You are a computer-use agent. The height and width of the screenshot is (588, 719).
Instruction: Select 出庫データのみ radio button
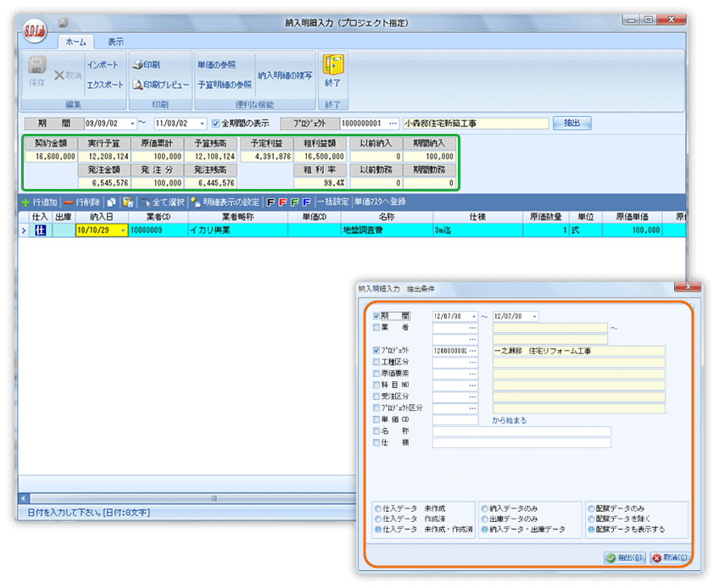(x=485, y=519)
